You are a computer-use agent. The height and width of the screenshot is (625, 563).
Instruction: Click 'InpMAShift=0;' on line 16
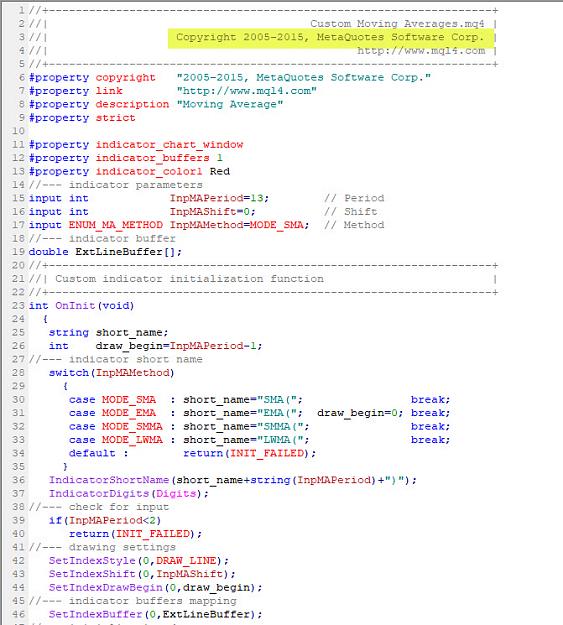coord(213,212)
